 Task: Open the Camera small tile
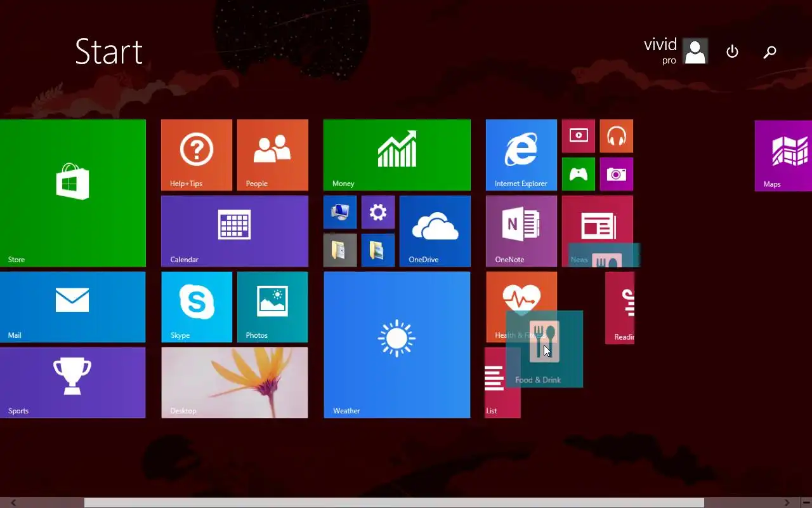coord(617,174)
